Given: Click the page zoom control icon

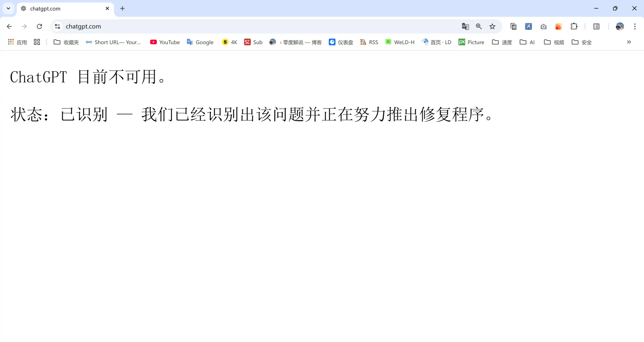Looking at the screenshot, I should click(479, 26).
